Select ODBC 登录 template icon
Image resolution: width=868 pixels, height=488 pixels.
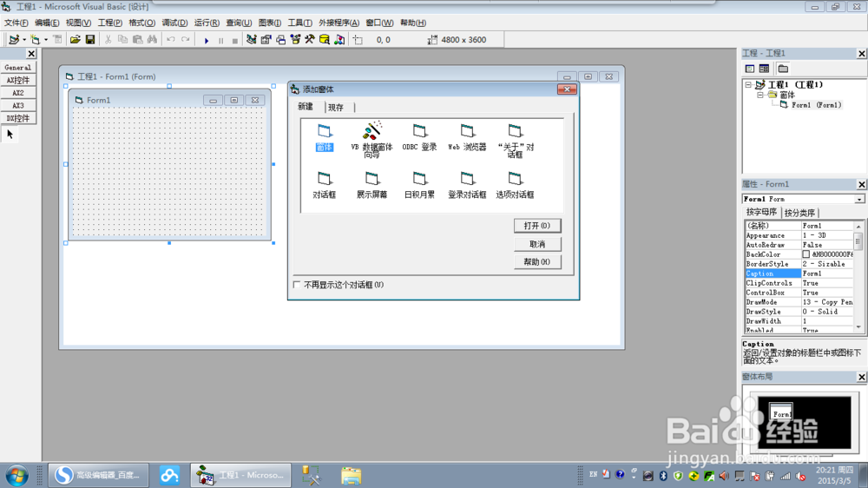(x=419, y=138)
